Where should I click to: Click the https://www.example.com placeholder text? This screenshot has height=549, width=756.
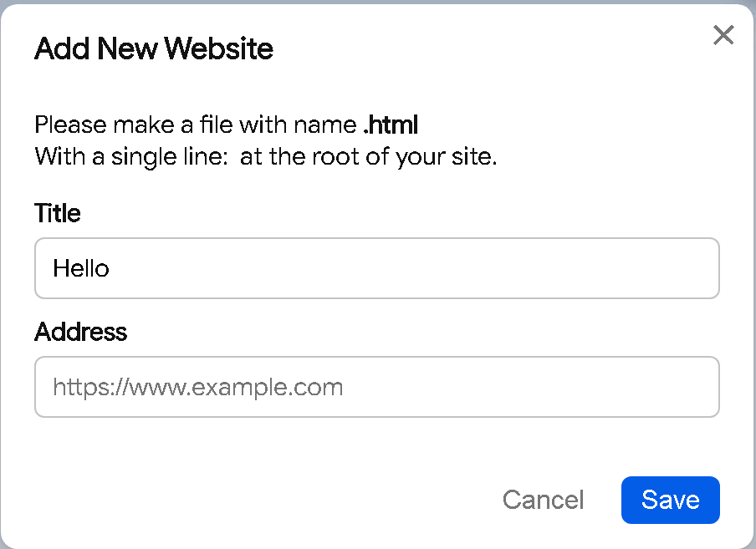pyautogui.click(x=197, y=387)
